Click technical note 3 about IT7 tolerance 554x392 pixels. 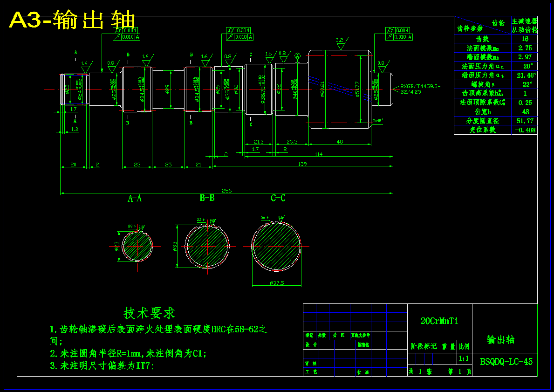pyautogui.click(x=102, y=366)
